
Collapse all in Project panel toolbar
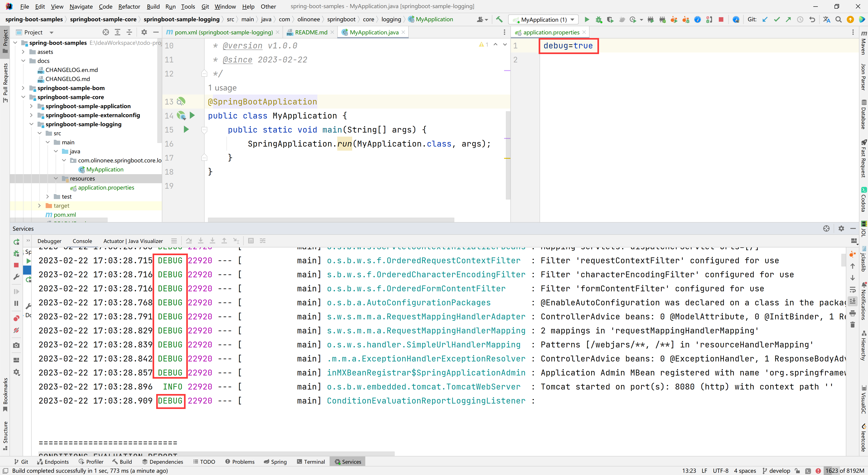[x=129, y=32]
